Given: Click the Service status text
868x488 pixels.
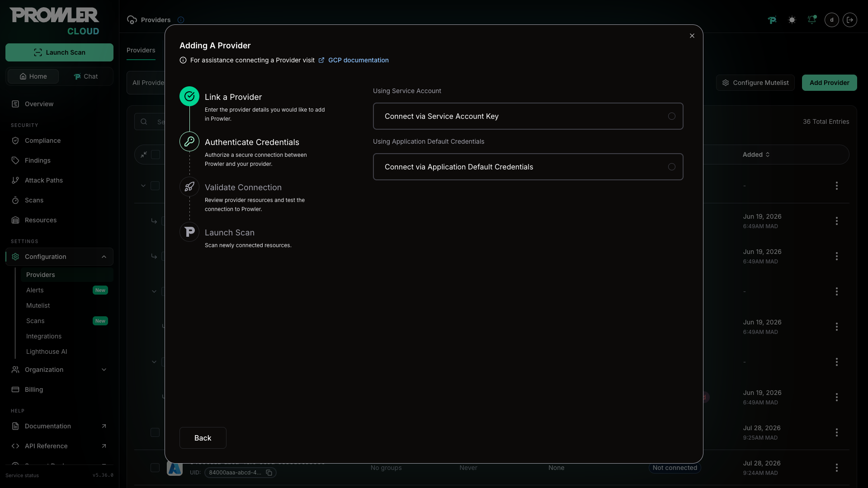Looking at the screenshot, I should (x=22, y=475).
